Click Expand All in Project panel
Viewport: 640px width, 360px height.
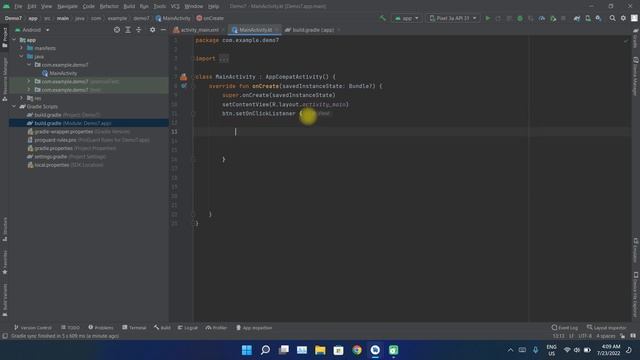128,30
